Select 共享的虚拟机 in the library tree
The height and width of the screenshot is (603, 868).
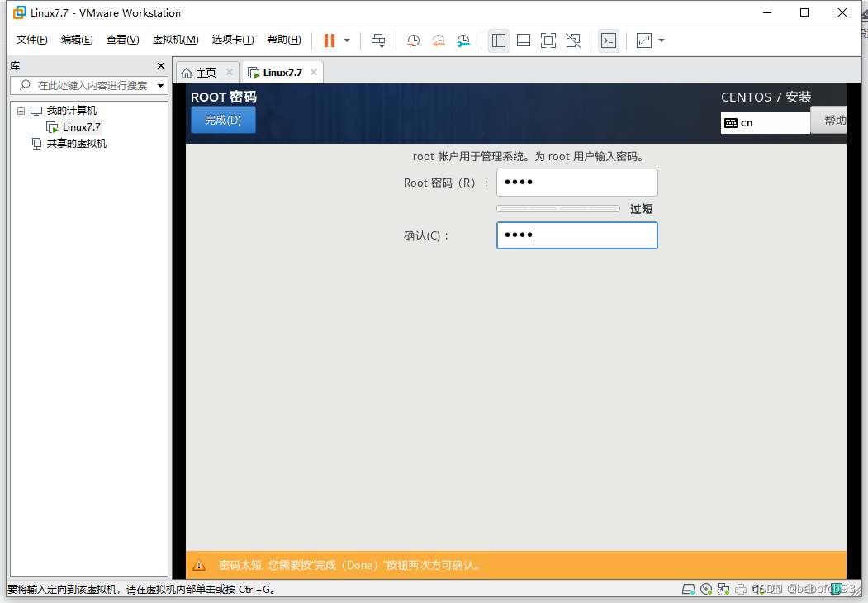(76, 144)
